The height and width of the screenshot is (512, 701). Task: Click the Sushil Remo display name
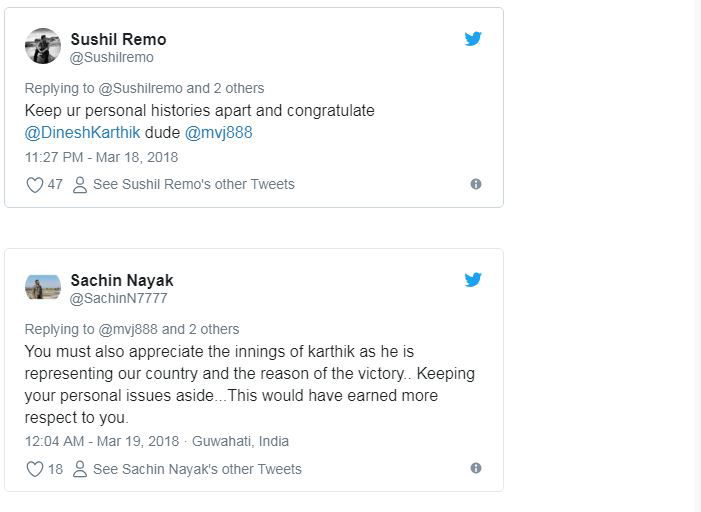click(x=118, y=39)
